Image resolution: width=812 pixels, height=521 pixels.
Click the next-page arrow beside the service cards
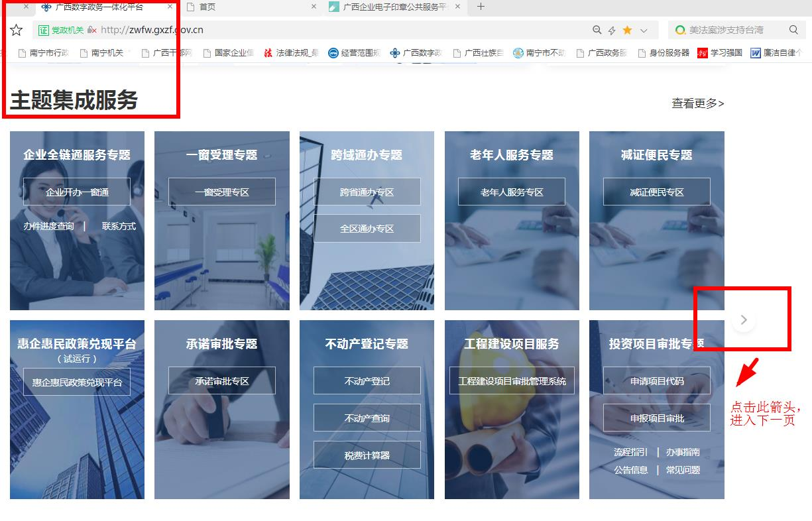(x=744, y=320)
